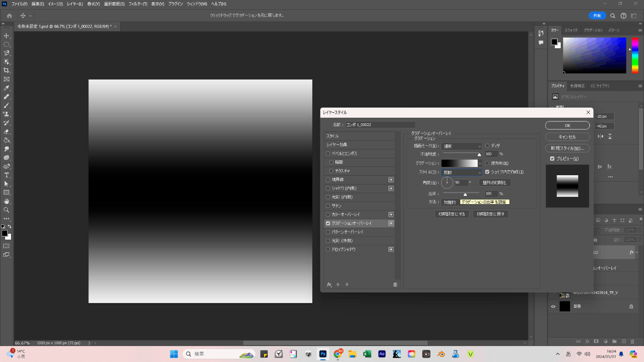The image size is (644, 362).
Task: Select the Zoom tool in the toolbar
Action: coord(6,210)
